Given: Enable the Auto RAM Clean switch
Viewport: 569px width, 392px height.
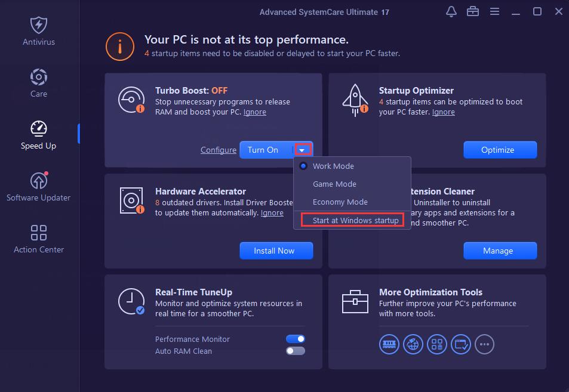Looking at the screenshot, I should 296,351.
